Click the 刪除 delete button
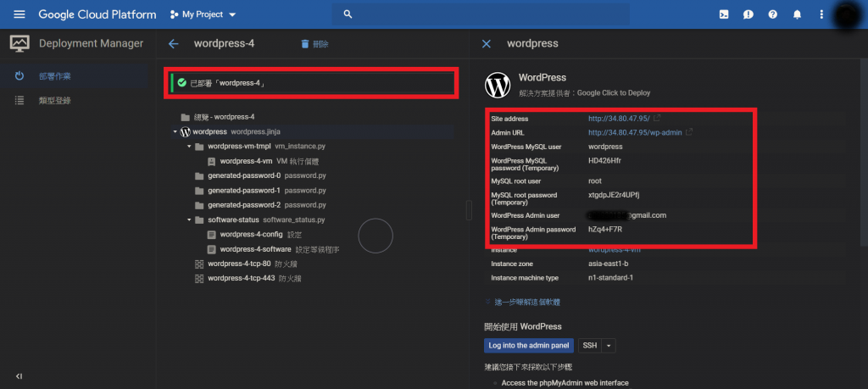The height and width of the screenshot is (389, 868). coord(314,44)
